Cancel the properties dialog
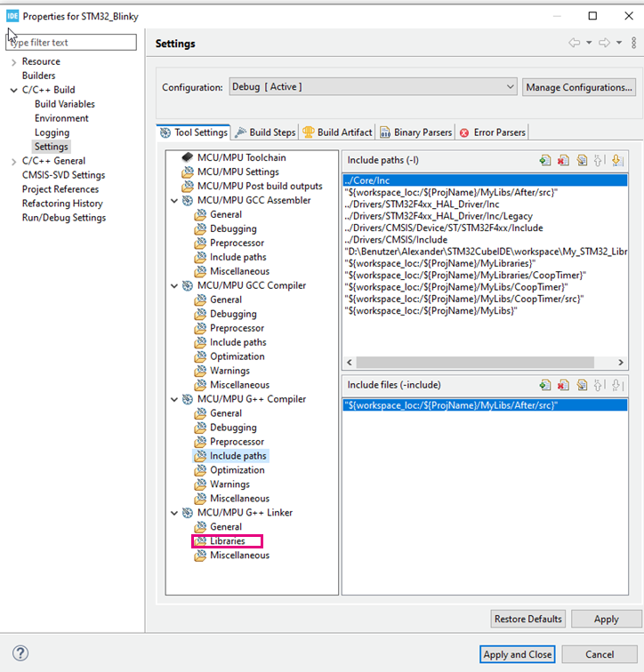This screenshot has width=644, height=672. 600,654
